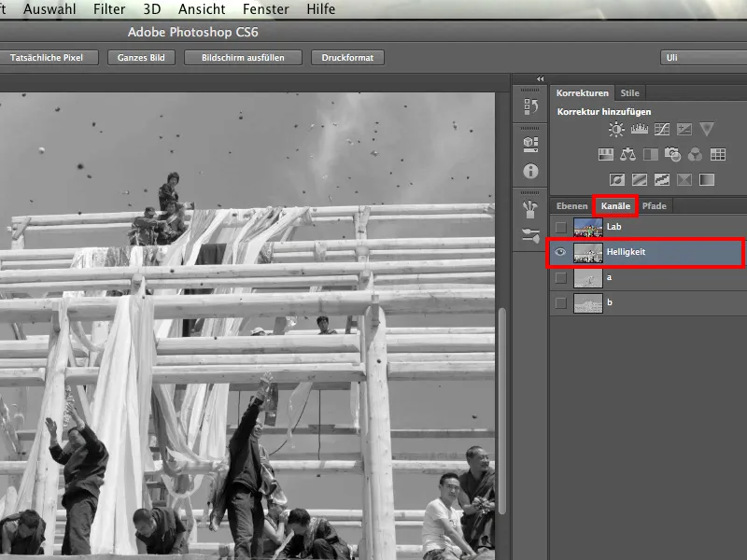Add a Color Balance adjustment (scales icon)
This screenshot has height=560, width=747.
point(627,154)
